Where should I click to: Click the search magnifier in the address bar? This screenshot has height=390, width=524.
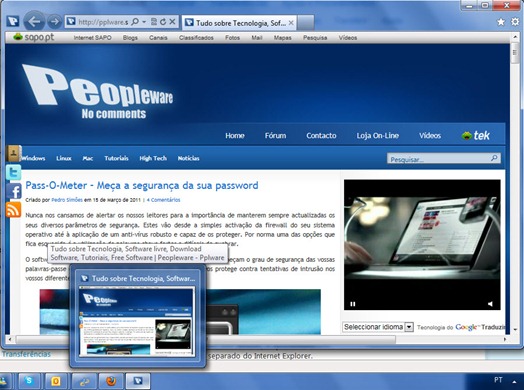[135, 22]
